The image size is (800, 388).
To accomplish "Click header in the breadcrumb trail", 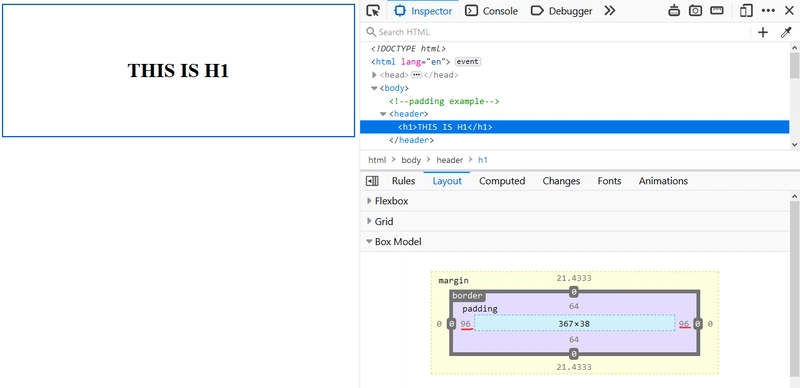I will pyautogui.click(x=449, y=160).
